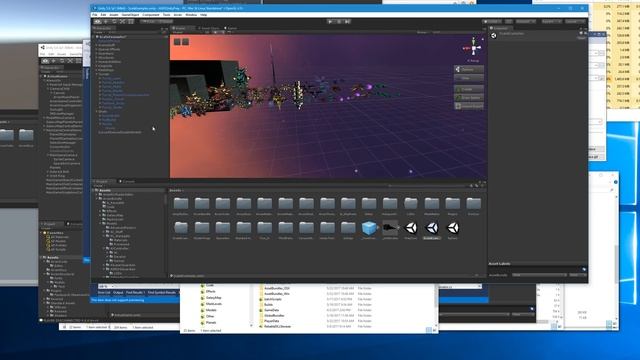
Task: Select the Inspector tab
Action: [500, 28]
